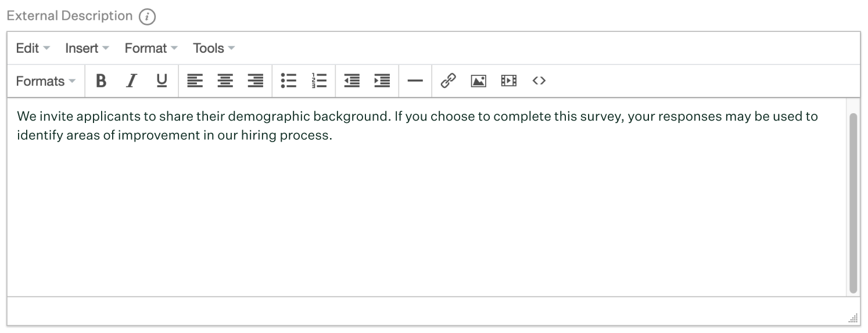Expand the Insert menu
Viewport: 868px width, 333px height.
coord(87,48)
